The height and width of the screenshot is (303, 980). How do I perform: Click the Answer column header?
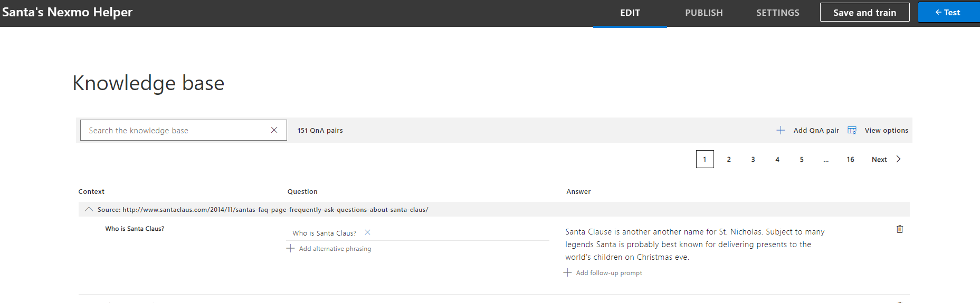578,191
